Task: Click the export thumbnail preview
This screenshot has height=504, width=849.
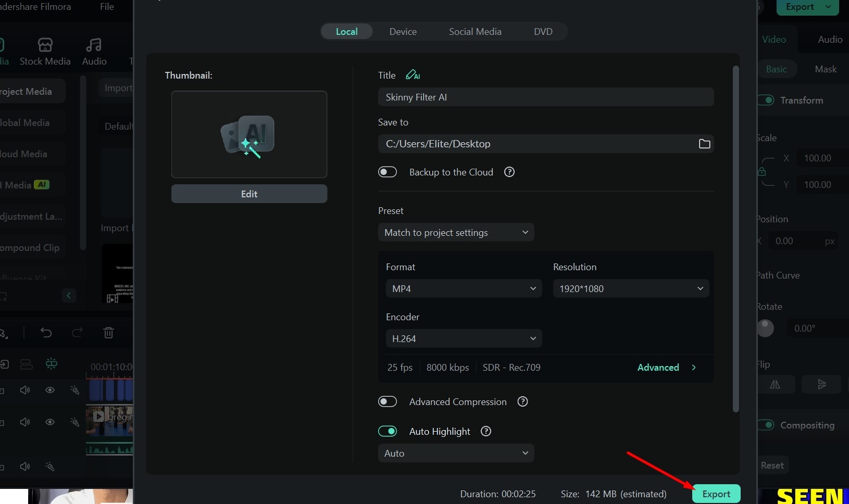Action: tap(249, 134)
